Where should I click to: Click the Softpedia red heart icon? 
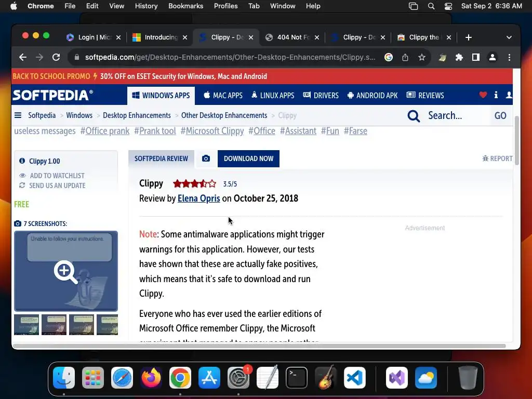(483, 95)
